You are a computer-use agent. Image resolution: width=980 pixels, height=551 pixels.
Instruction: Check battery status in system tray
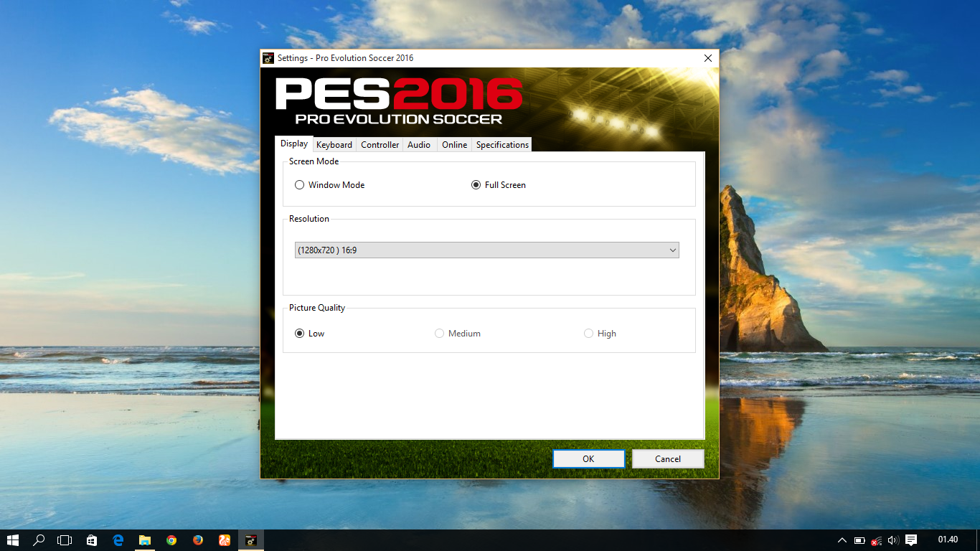[x=859, y=540]
